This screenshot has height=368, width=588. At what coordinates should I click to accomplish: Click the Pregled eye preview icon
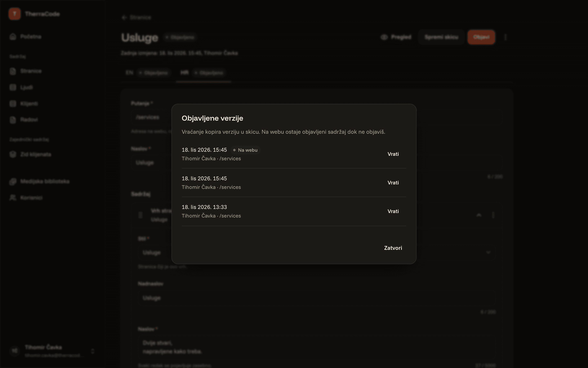pyautogui.click(x=384, y=37)
